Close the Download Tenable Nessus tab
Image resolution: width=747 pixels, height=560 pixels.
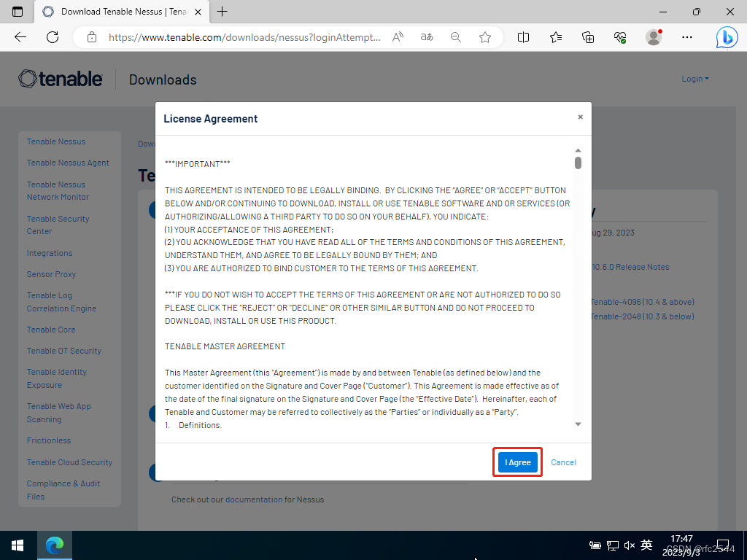point(198,12)
